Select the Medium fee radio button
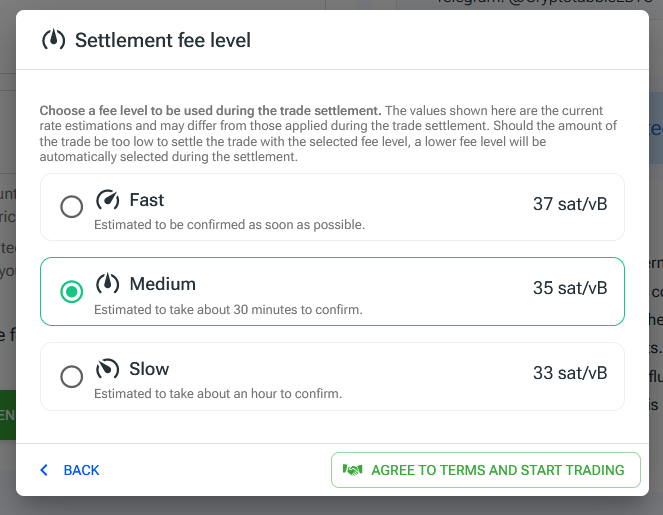 point(71,291)
